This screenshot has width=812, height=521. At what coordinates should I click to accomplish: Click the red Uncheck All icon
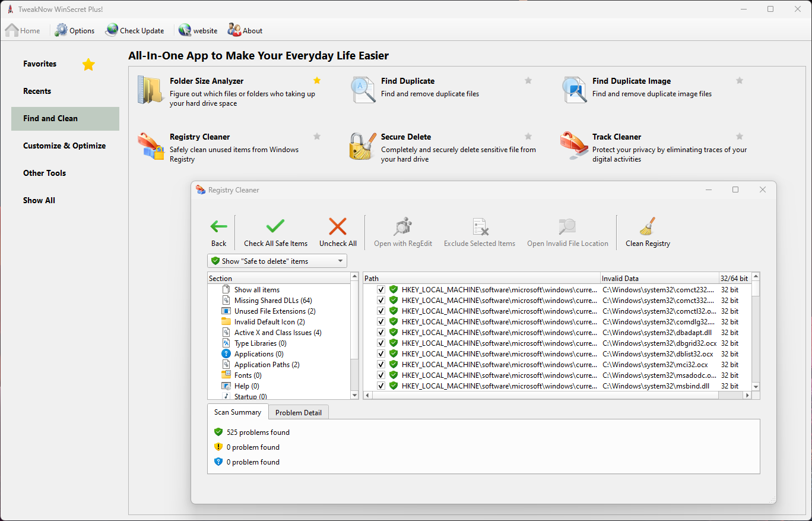338,226
